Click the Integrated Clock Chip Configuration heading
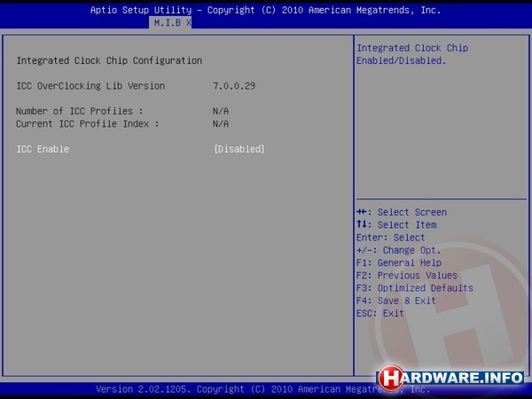This screenshot has height=399, width=532. 109,60
